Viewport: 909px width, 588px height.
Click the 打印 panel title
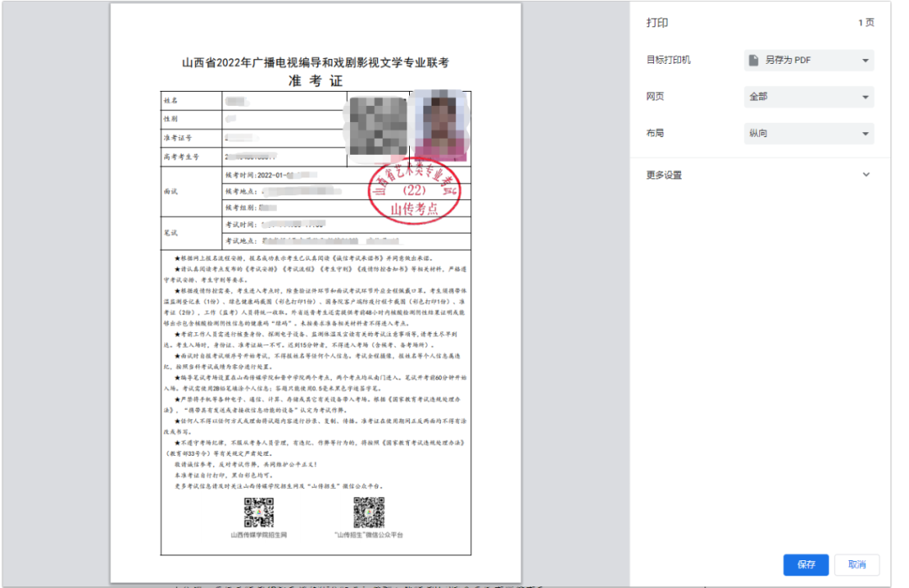656,23
